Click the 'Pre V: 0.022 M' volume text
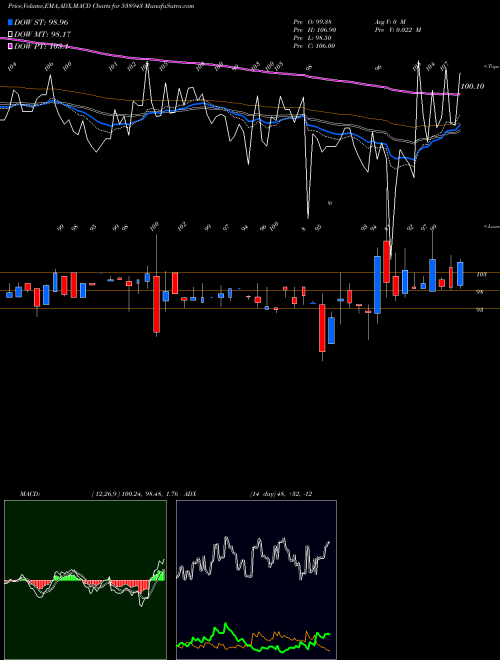The height and width of the screenshot is (660, 500). click(x=398, y=29)
